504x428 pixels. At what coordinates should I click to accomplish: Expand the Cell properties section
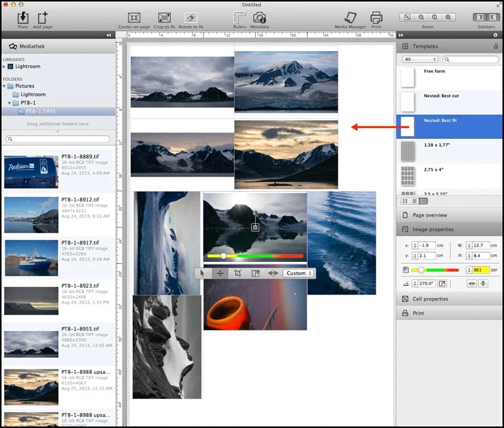coord(449,299)
